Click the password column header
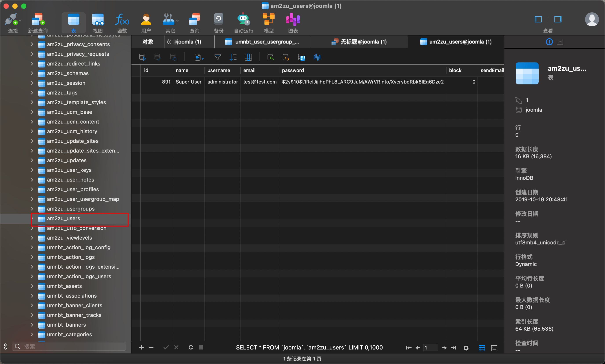 (x=362, y=70)
